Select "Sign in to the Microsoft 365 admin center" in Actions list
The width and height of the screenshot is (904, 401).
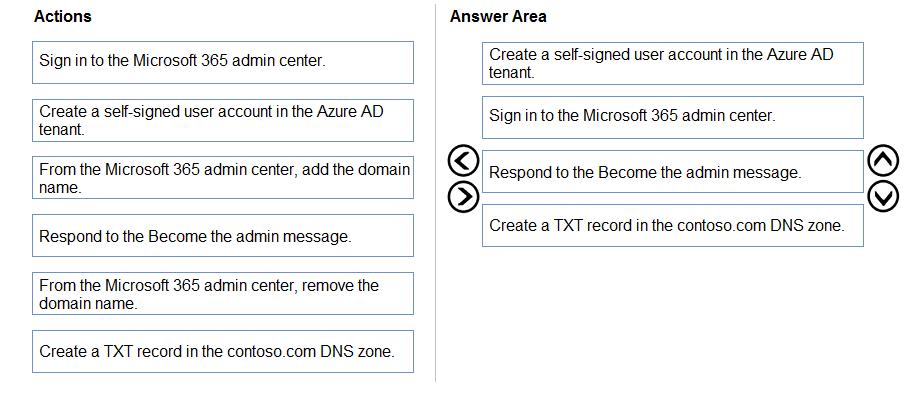222,62
